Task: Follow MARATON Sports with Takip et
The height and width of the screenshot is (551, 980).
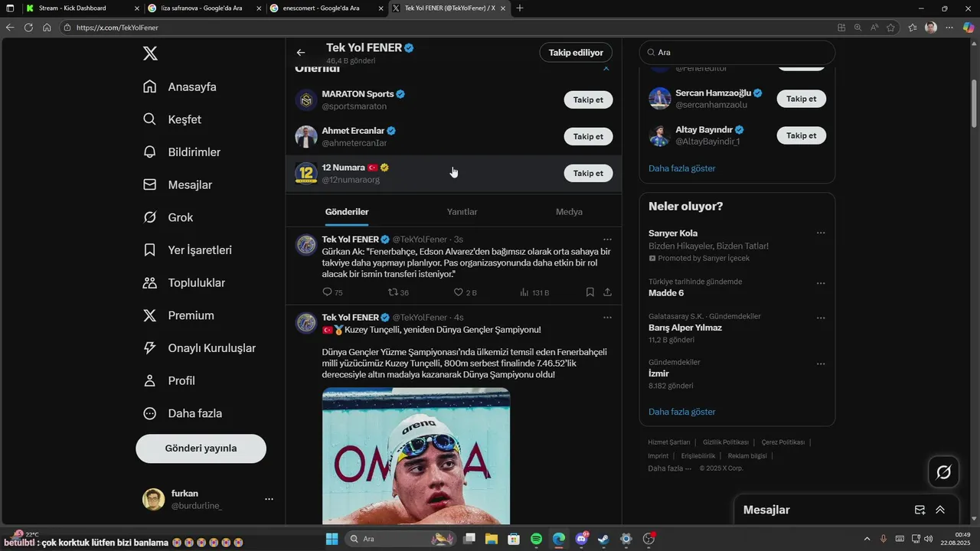Action: tap(588, 99)
